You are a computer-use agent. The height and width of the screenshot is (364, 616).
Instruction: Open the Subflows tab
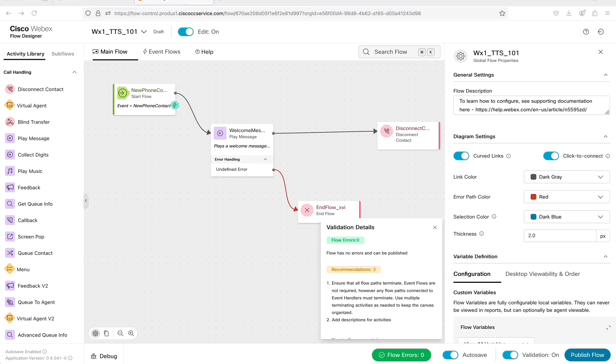[63, 54]
